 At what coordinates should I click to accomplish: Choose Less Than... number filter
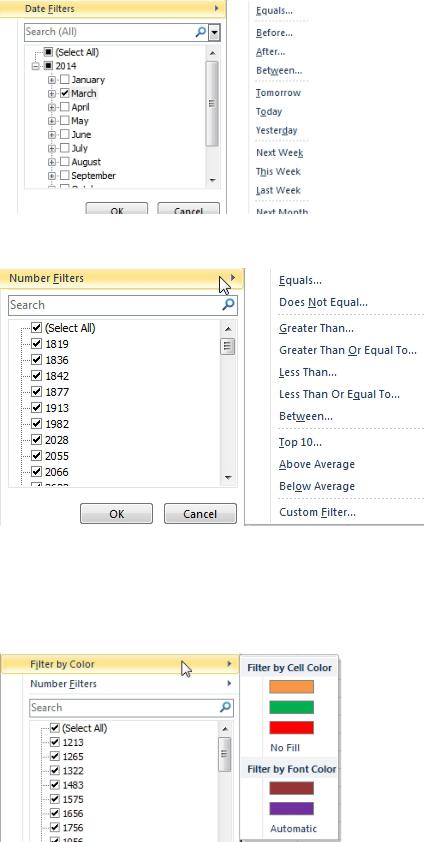pyautogui.click(x=308, y=372)
